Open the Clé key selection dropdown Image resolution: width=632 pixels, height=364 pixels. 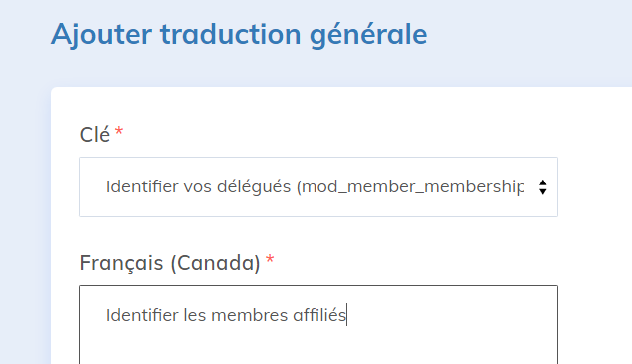(x=318, y=186)
